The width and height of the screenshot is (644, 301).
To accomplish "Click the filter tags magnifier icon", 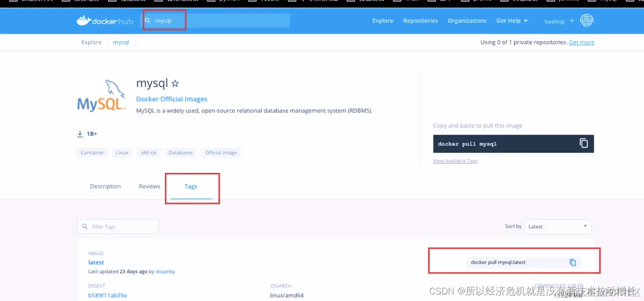I will tap(85, 227).
